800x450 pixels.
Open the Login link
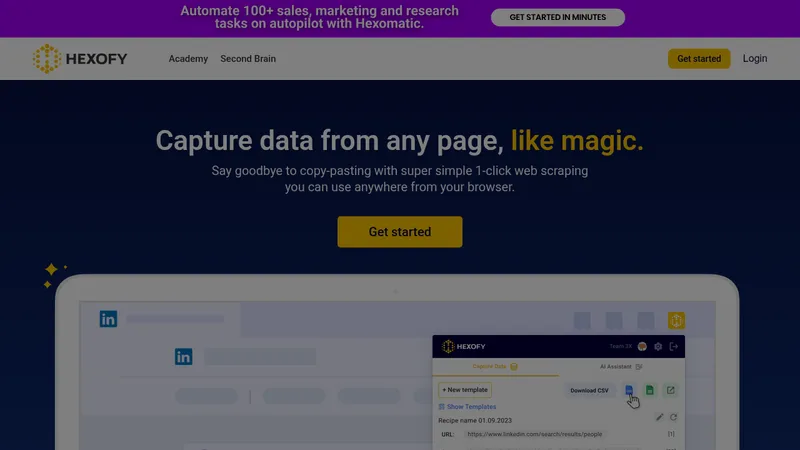755,58
